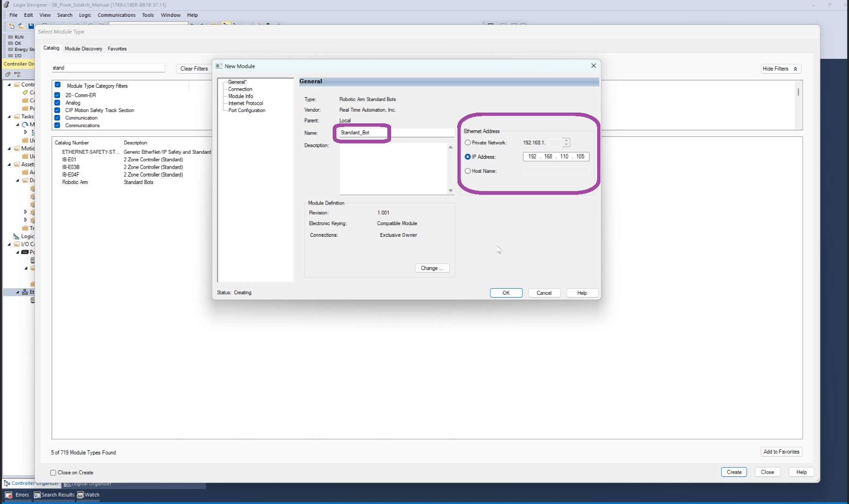The height and width of the screenshot is (504, 849).
Task: Enable the Close on Create checkbox
Action: point(53,473)
